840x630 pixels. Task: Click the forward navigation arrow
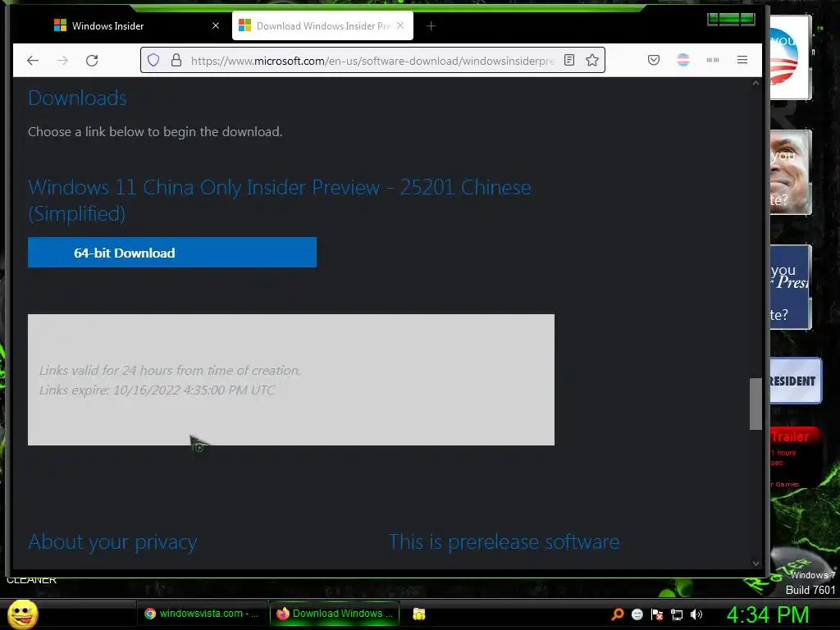[x=62, y=60]
